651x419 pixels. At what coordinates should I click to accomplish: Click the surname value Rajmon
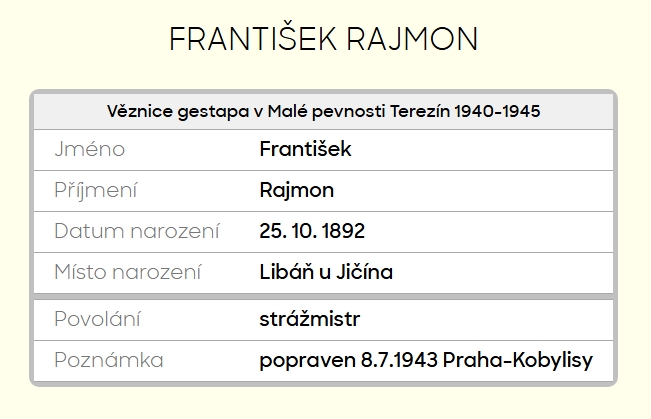pyautogui.click(x=296, y=191)
